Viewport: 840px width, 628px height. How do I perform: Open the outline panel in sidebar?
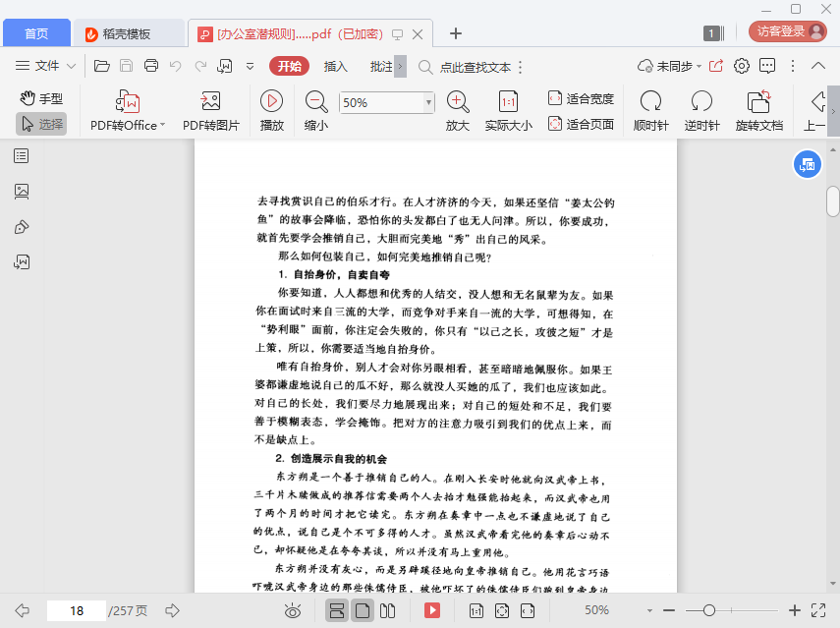click(22, 156)
